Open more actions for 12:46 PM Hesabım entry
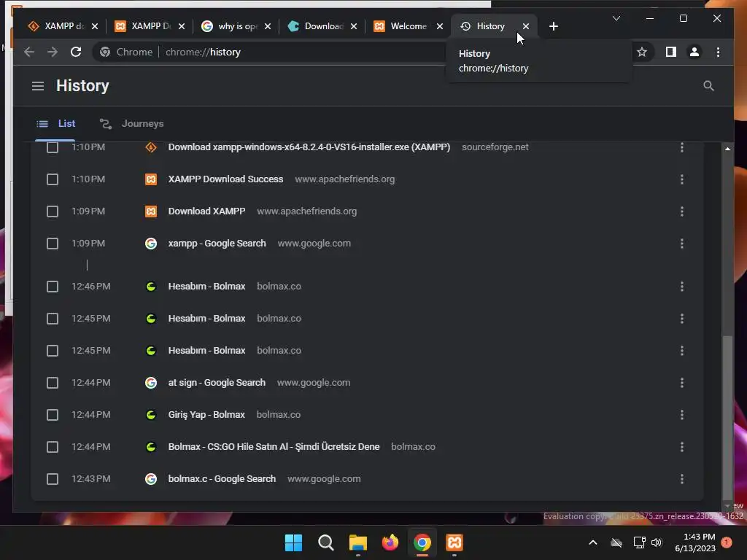Image resolution: width=747 pixels, height=560 pixels. click(x=682, y=287)
